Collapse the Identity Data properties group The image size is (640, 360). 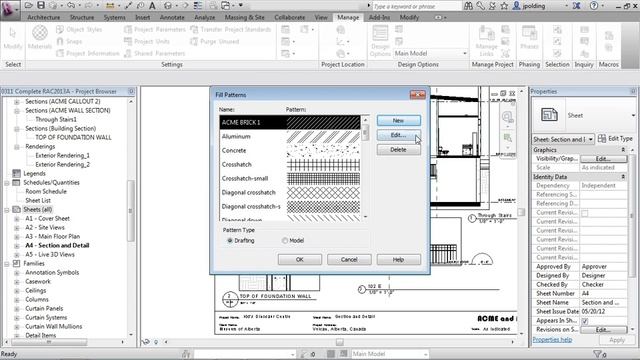[623, 177]
